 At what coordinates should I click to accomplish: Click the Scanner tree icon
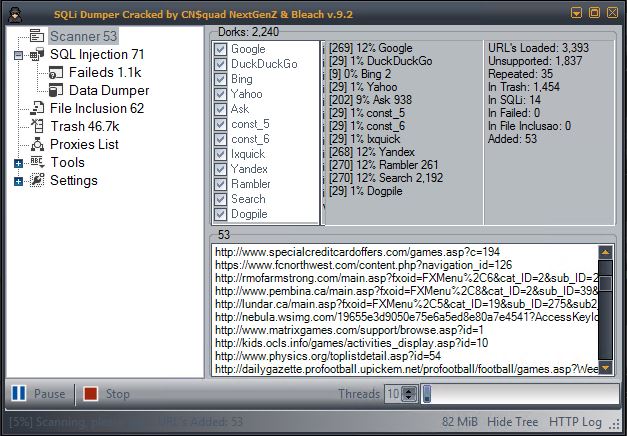click(37, 36)
